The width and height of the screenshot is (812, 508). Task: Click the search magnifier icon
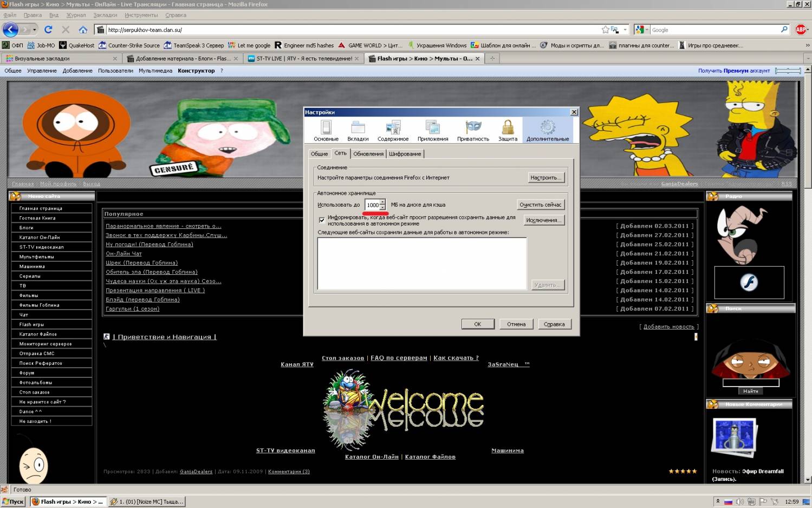pos(784,29)
